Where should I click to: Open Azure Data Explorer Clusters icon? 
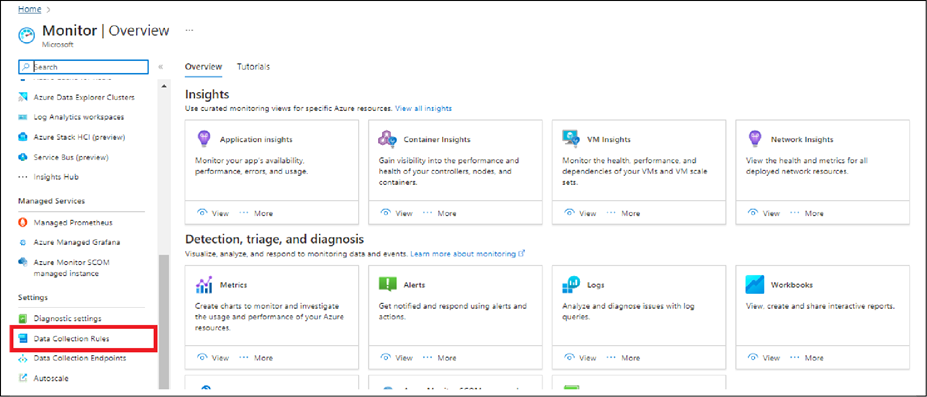(x=23, y=97)
